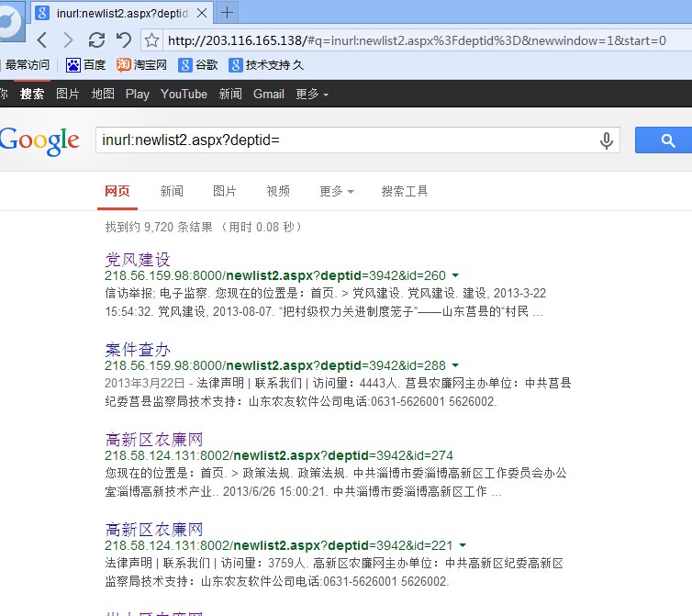Expand 更多 menu in the black Google bar
This screenshot has width=692, height=616.
pos(311,94)
